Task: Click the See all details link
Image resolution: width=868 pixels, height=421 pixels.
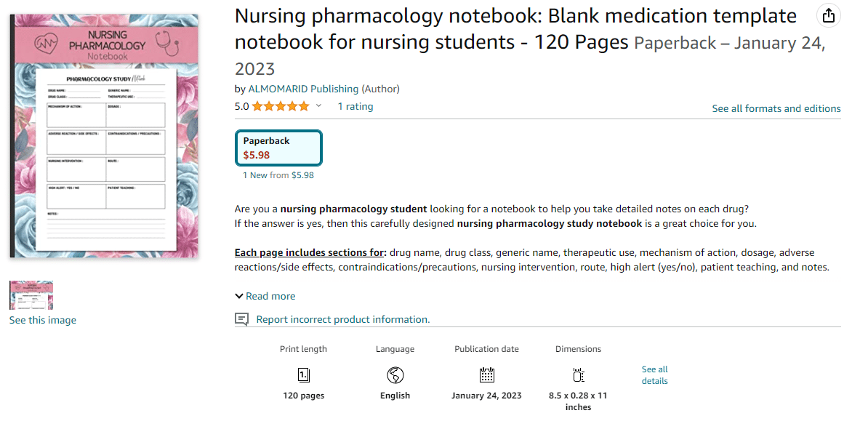Action: [x=655, y=375]
